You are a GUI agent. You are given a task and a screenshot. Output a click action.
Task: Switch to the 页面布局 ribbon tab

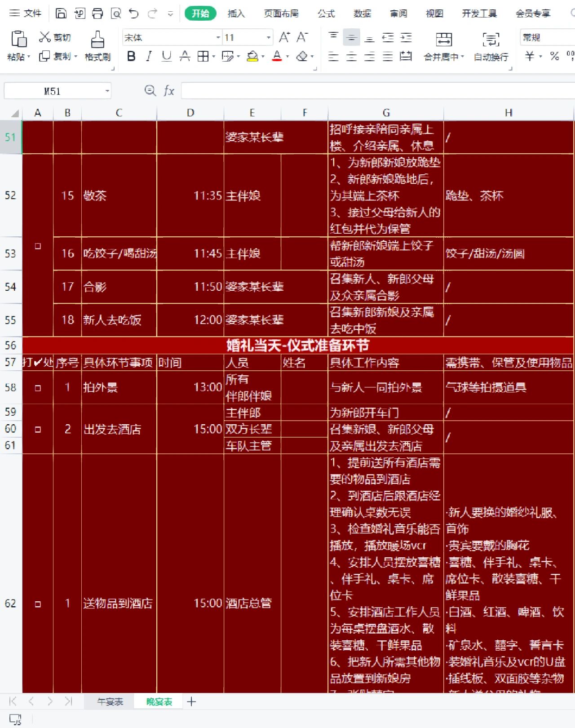[x=281, y=13]
